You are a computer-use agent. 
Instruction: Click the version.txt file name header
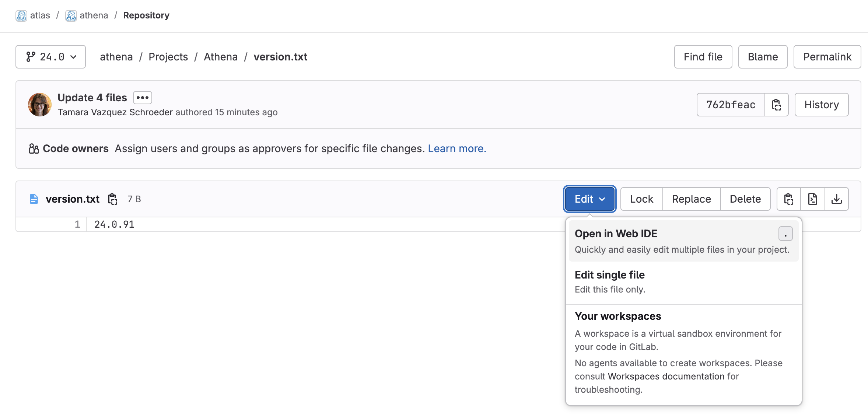click(x=73, y=199)
